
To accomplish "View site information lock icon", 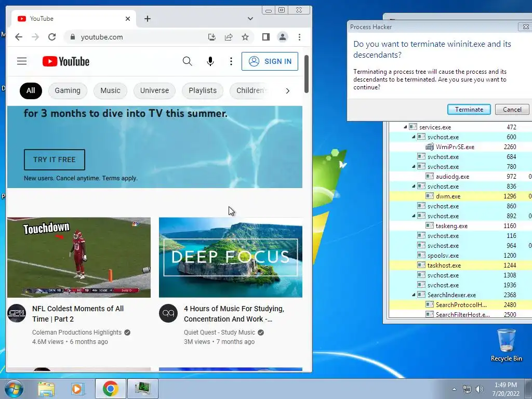I will point(72,37).
